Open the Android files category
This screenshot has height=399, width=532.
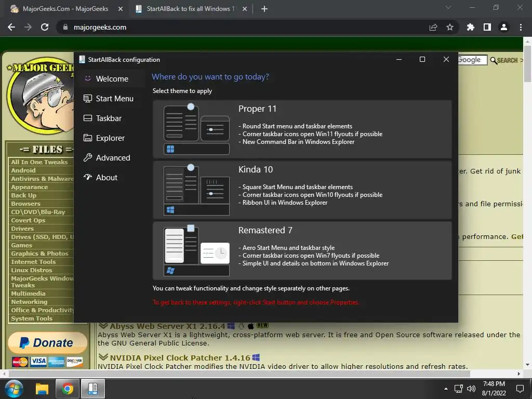pos(23,170)
